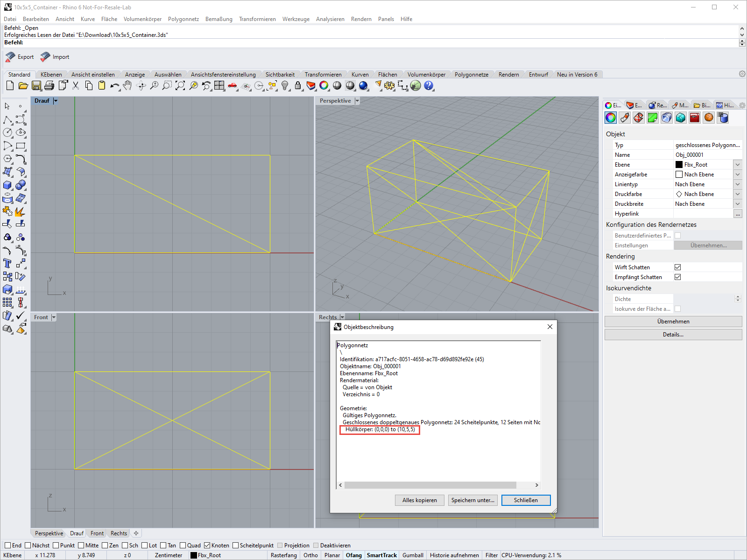Uncheck Empfängt Schatten checkbox

[x=677, y=277]
